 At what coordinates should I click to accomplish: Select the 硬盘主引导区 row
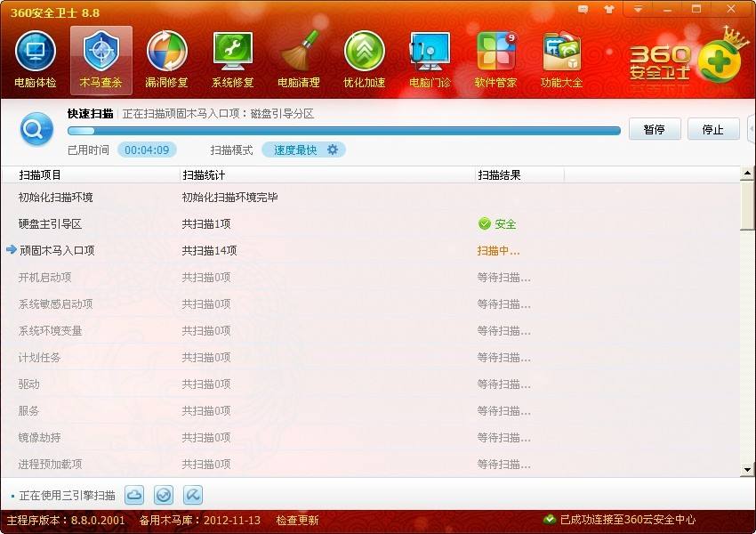370,223
